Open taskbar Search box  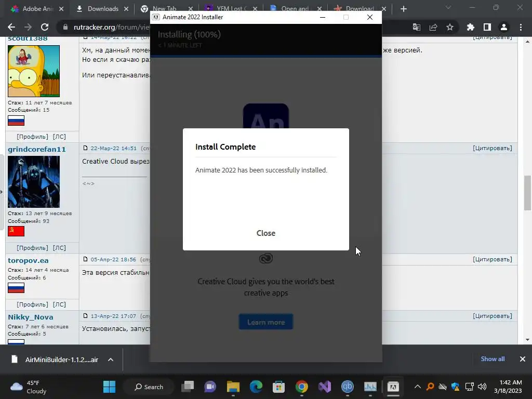pos(149,387)
